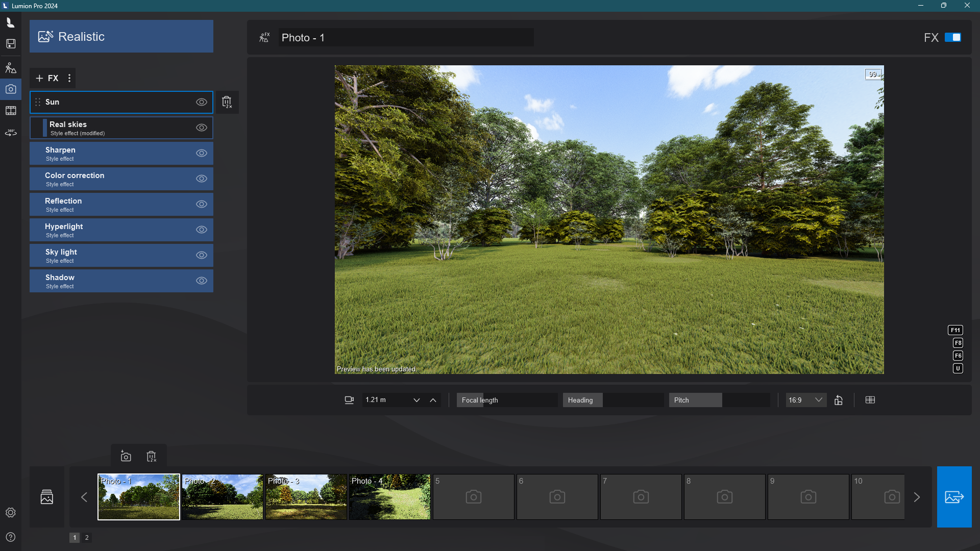
Task: Open FX three-dots options menu
Action: pyautogui.click(x=69, y=78)
